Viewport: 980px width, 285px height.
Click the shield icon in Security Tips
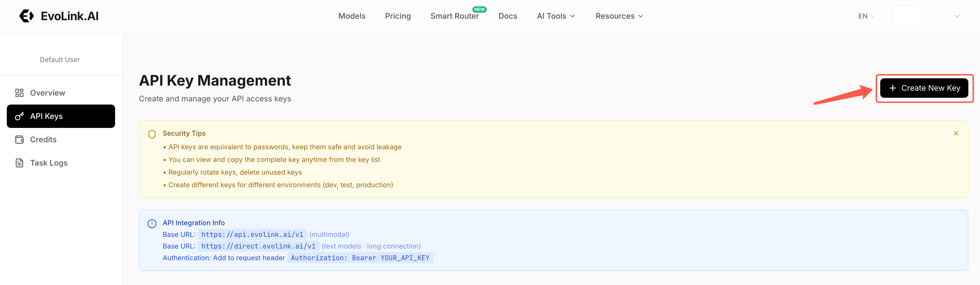point(152,134)
